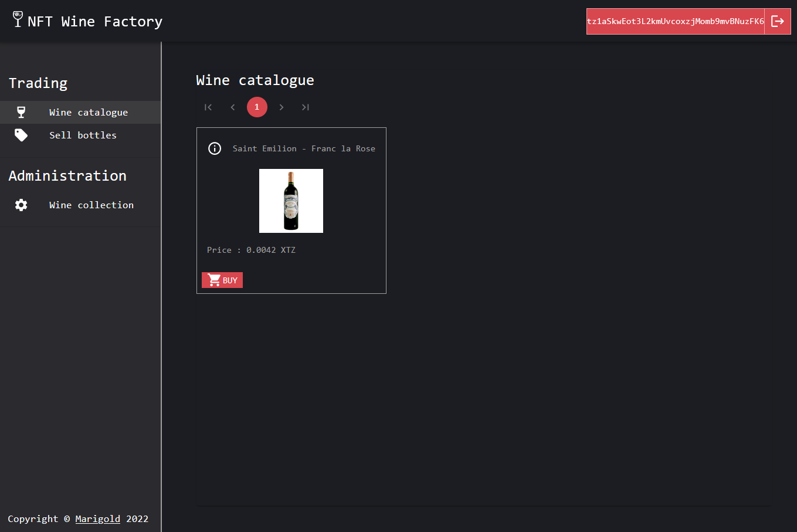Select the wine glass icon beside Wine catalogue
Image resolution: width=797 pixels, height=532 pixels.
click(21, 111)
